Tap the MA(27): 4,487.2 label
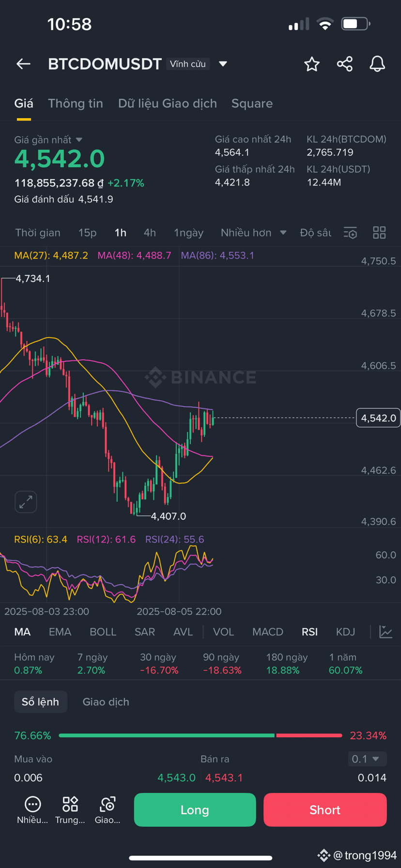 51,255
